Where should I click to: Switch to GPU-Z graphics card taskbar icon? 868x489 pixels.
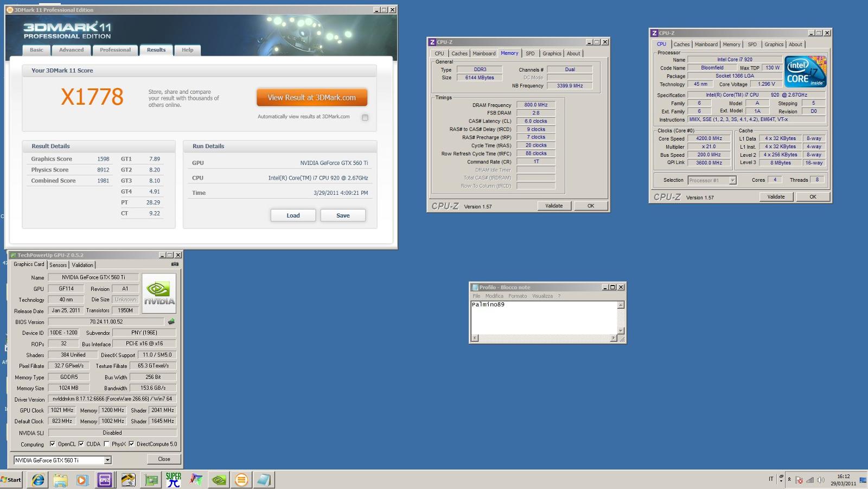click(151, 480)
